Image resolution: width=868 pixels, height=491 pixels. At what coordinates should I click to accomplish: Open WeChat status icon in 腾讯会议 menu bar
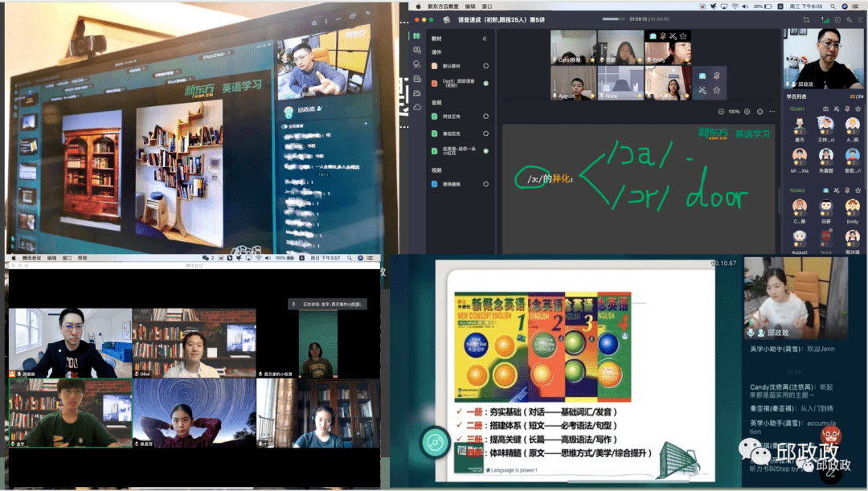(x=206, y=258)
